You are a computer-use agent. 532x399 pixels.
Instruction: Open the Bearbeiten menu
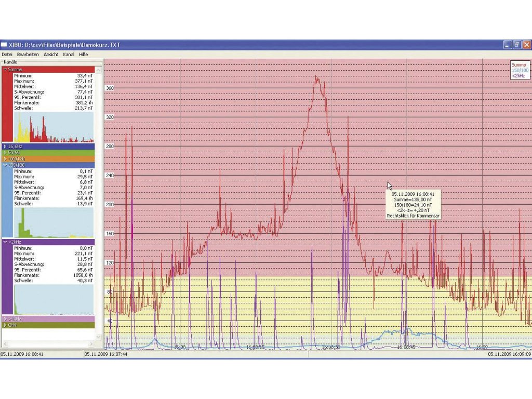click(28, 54)
